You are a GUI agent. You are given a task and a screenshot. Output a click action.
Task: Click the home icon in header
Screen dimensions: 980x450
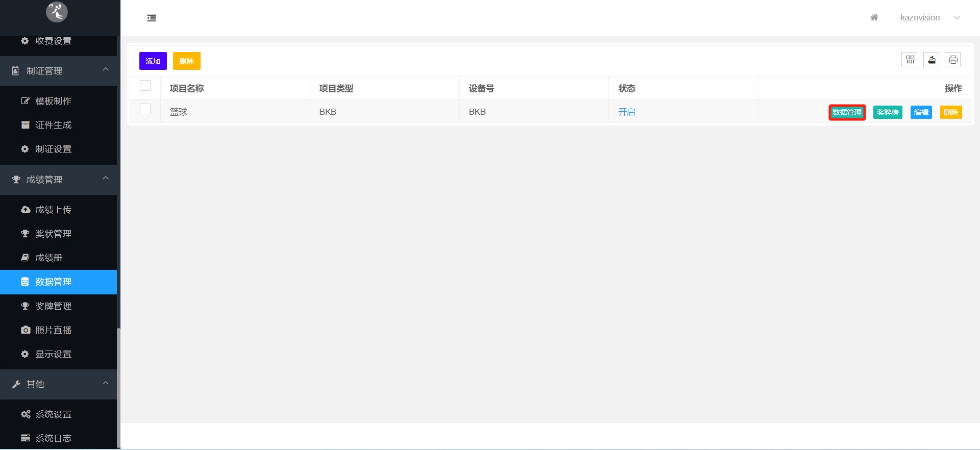point(874,17)
